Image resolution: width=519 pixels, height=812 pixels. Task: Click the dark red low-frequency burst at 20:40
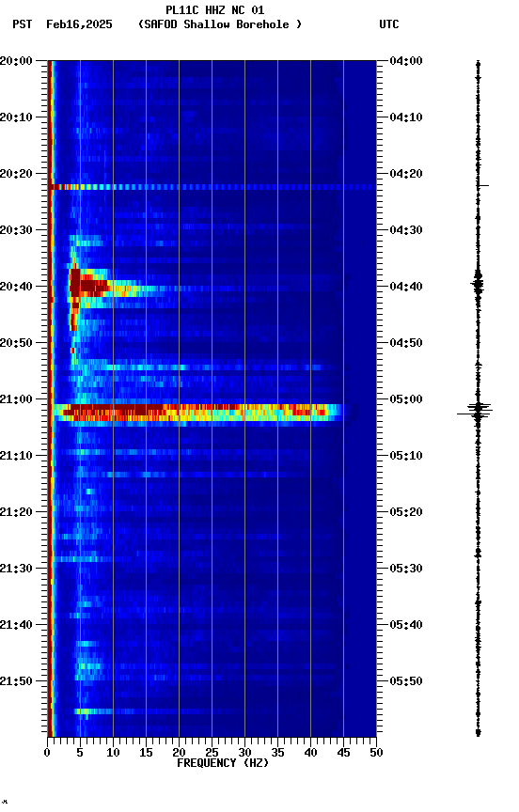(89, 284)
